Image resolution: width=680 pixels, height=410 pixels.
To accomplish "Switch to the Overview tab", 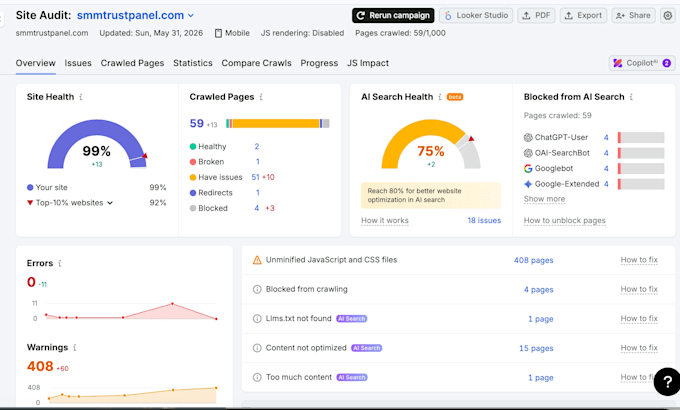I will tap(36, 63).
